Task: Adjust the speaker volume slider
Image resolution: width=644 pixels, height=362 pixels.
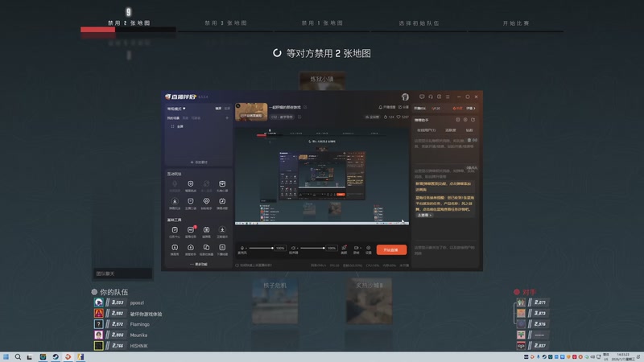Action: 312,248
